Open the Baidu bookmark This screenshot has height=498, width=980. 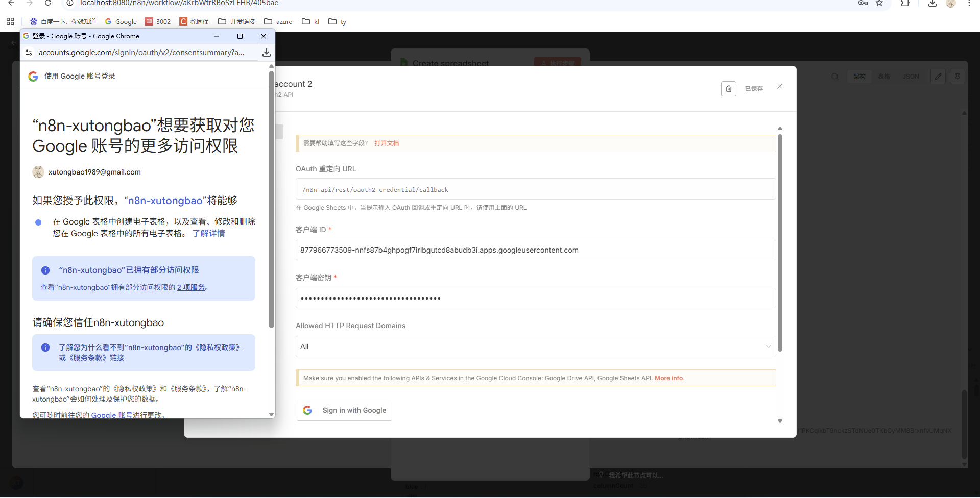[63, 21]
